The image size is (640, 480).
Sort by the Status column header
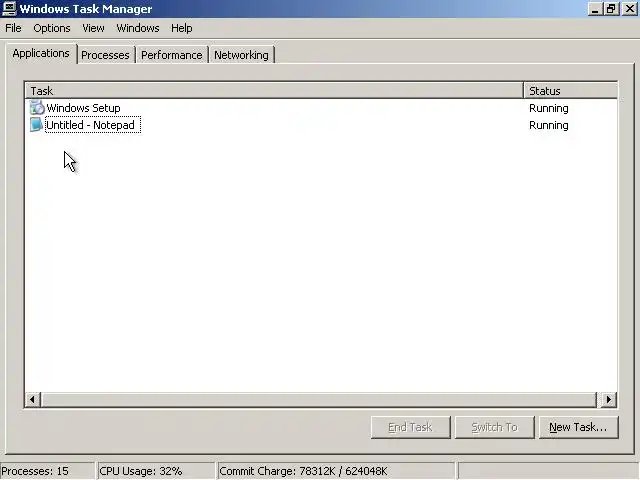(x=570, y=91)
